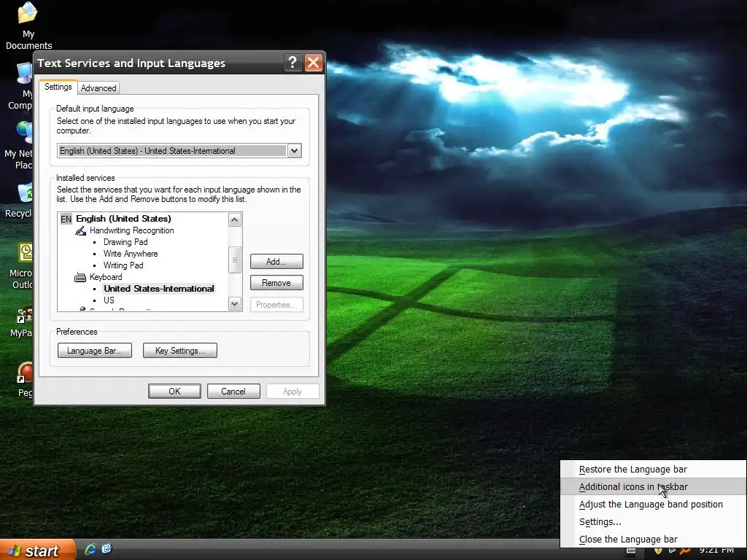The width and height of the screenshot is (747, 560).
Task: Confirm with the OK button
Action: [x=174, y=392]
